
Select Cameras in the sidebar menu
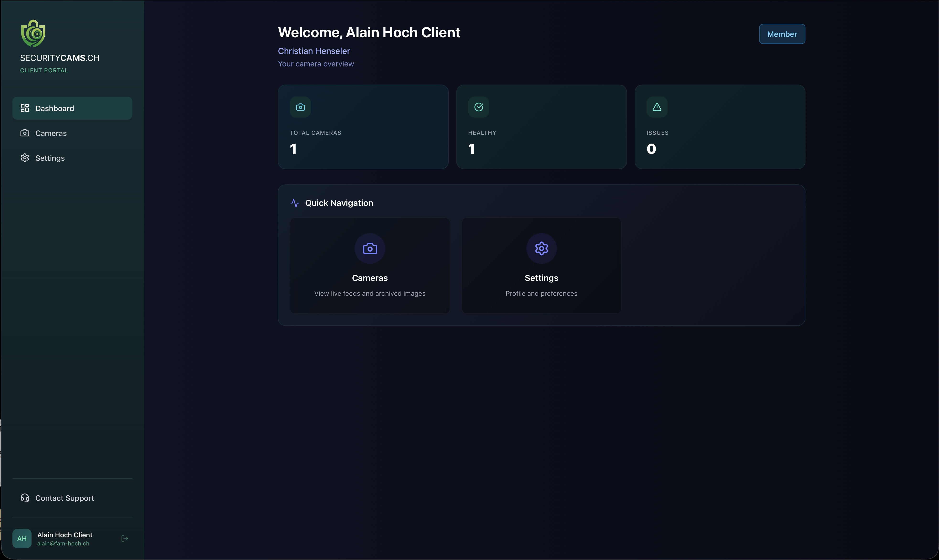(51, 133)
